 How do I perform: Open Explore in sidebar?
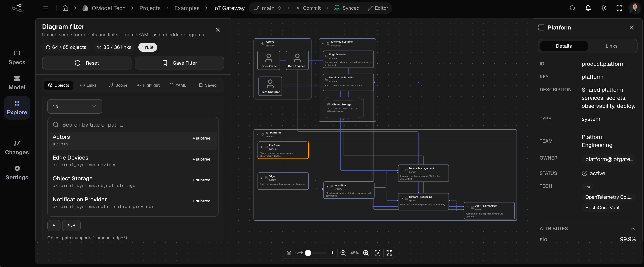17,108
